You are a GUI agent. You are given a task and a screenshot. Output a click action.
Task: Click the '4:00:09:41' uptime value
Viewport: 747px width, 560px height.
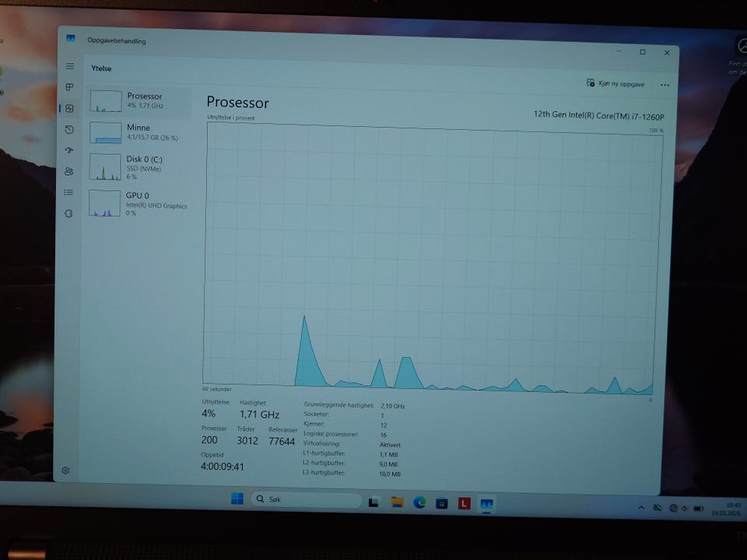point(222,467)
